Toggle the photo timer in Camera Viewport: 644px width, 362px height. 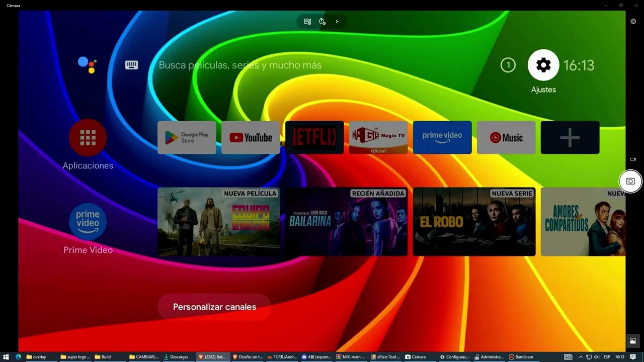click(322, 22)
